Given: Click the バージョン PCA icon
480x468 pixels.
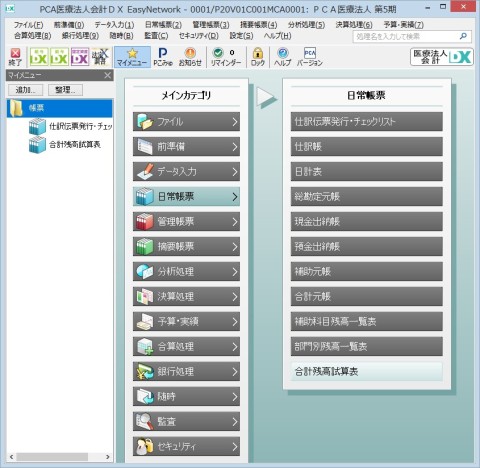Looking at the screenshot, I should [310, 57].
